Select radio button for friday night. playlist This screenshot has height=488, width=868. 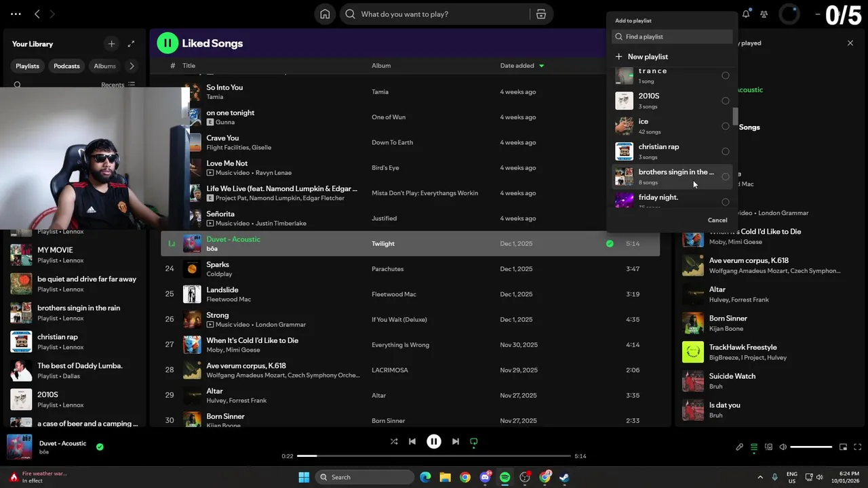[x=726, y=202]
